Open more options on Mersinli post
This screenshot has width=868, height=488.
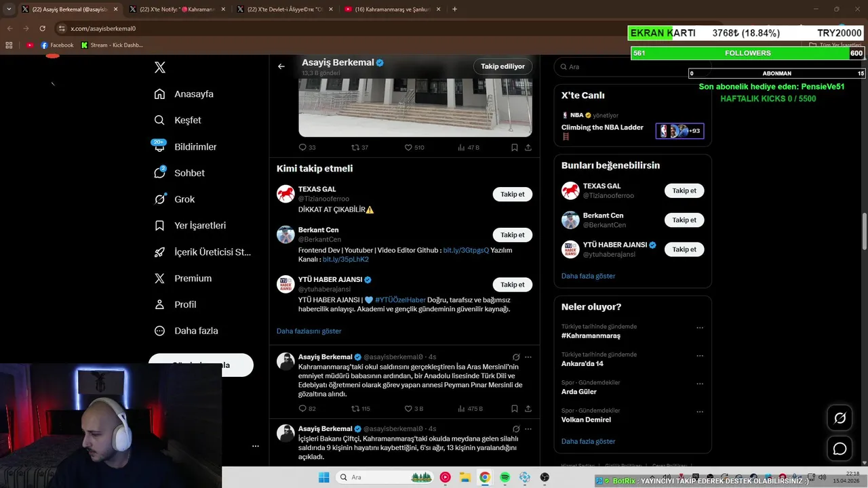tap(528, 357)
